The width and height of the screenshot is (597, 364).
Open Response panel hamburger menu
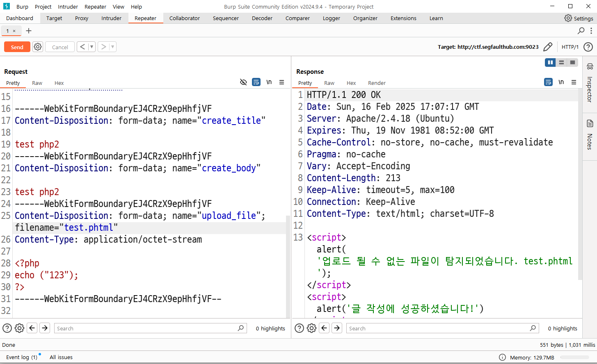pyautogui.click(x=574, y=82)
